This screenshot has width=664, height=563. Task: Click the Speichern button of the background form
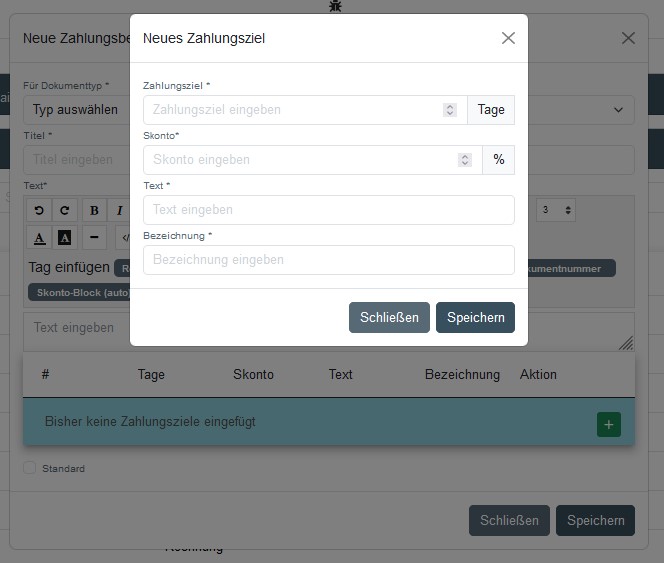[595, 520]
